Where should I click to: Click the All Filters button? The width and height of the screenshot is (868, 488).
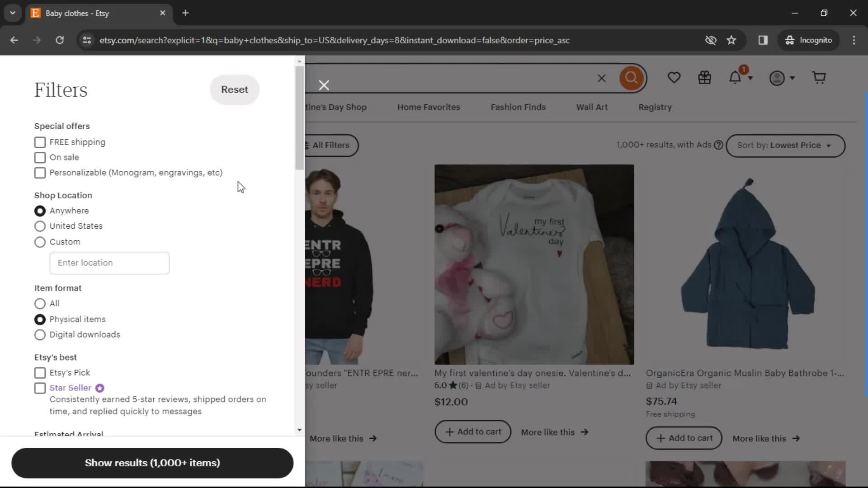coord(330,145)
